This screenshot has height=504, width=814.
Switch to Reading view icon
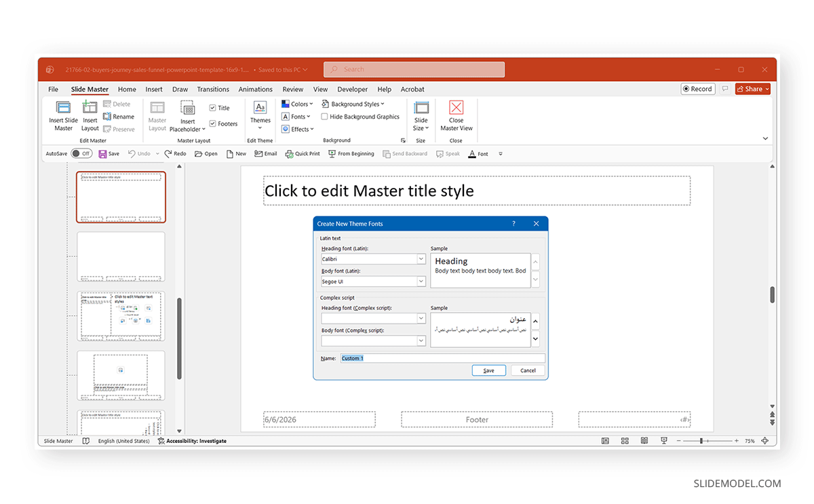click(644, 441)
